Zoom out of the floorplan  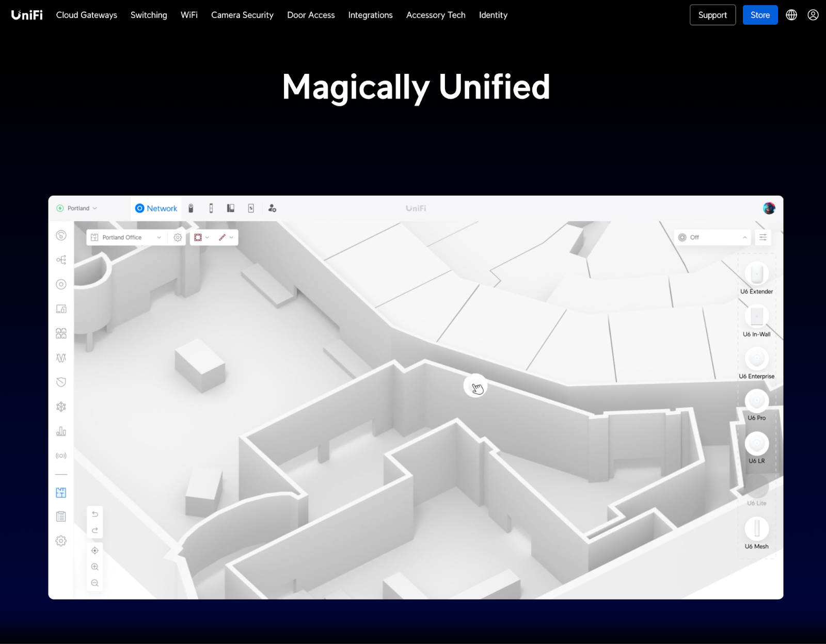(95, 583)
